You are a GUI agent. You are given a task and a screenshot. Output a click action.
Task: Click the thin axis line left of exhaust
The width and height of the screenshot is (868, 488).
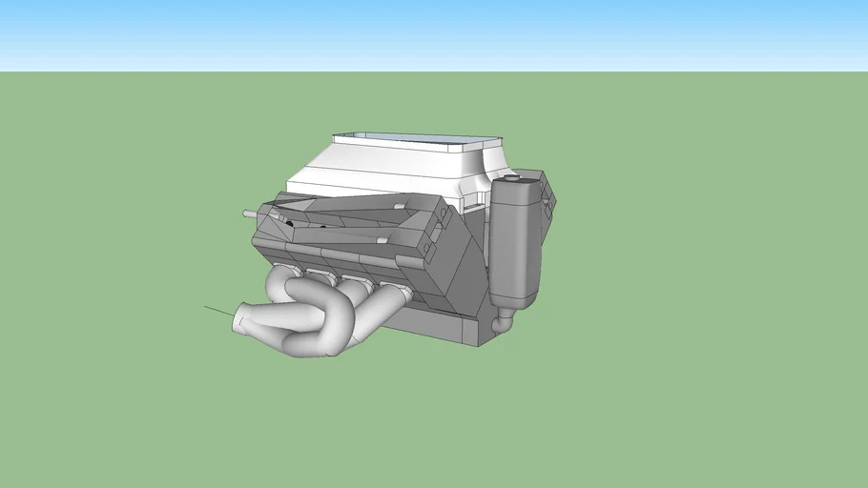217,310
